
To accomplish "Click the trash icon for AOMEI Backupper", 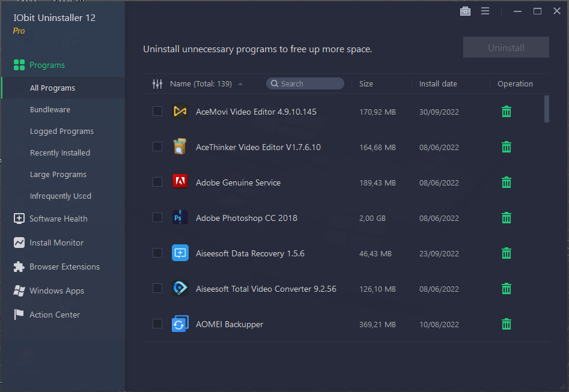I will point(507,324).
